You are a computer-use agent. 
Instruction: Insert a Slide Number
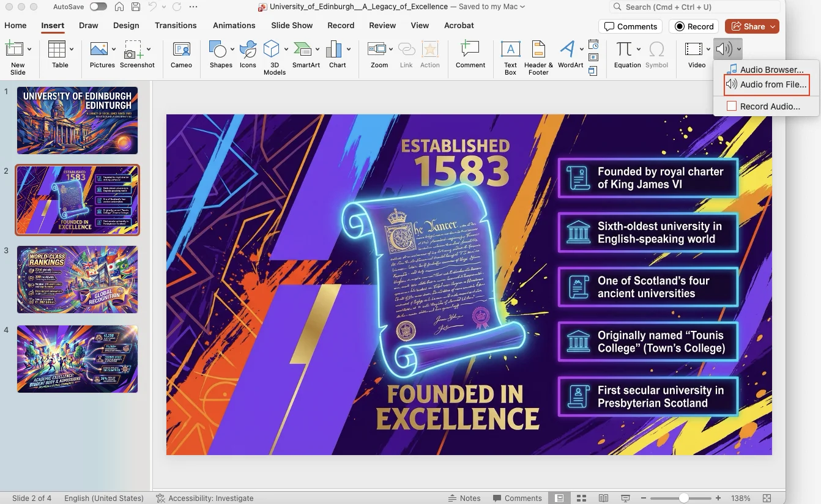[593, 56]
